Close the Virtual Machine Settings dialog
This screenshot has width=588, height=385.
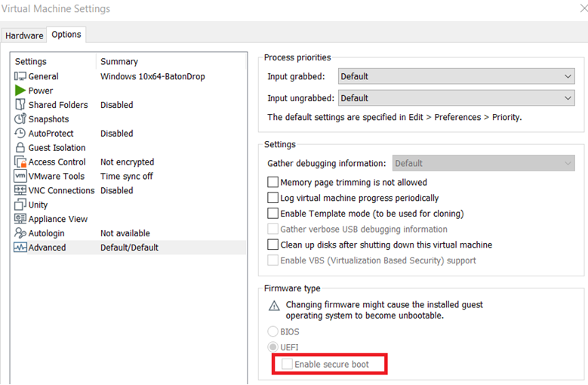tap(583, 8)
